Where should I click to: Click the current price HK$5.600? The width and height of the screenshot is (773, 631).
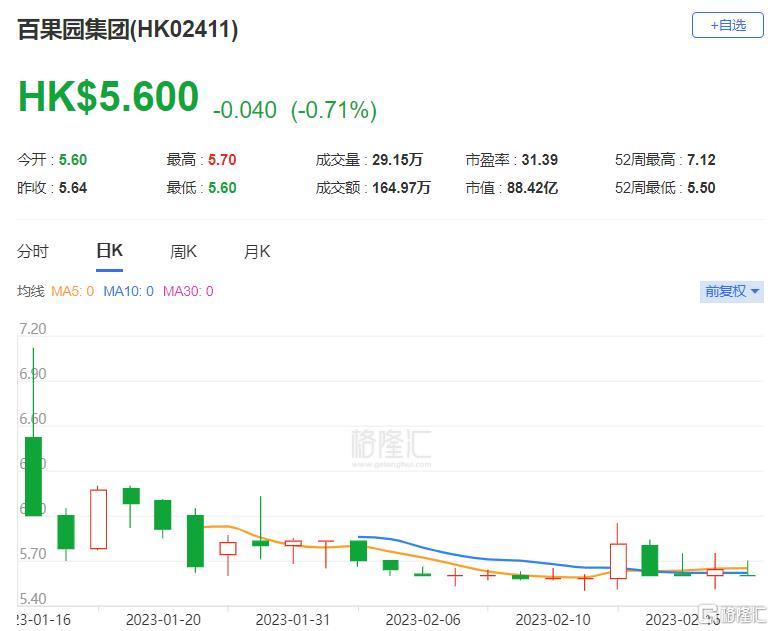108,96
